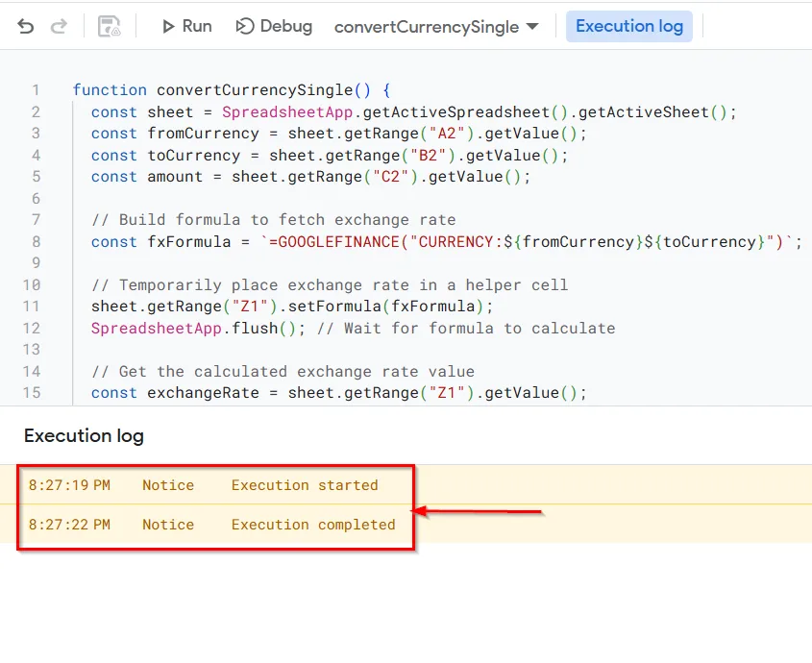This screenshot has width=812, height=663.
Task: Click comment 'Temporarily place exchange rate in a helper cell'
Action: point(330,285)
